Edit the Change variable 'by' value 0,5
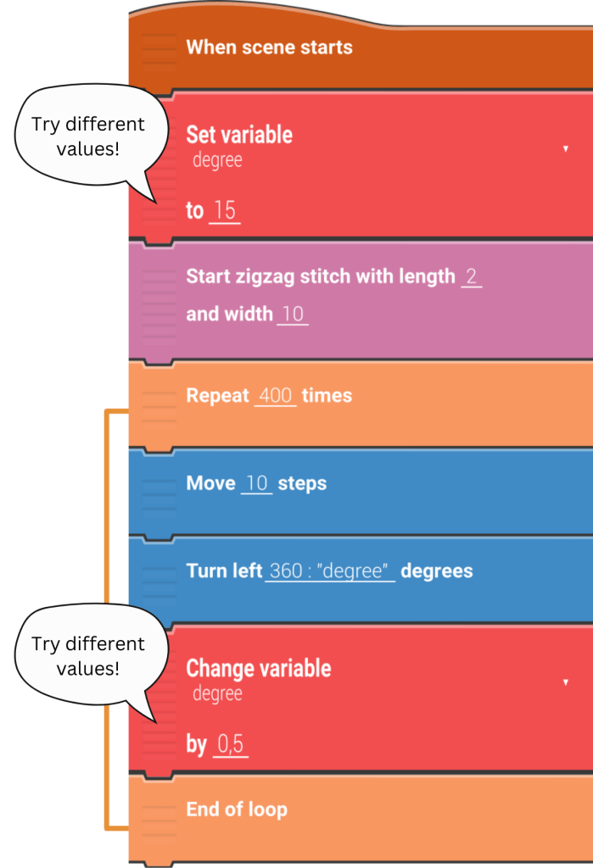This screenshot has height=868, width=593. pos(231,745)
